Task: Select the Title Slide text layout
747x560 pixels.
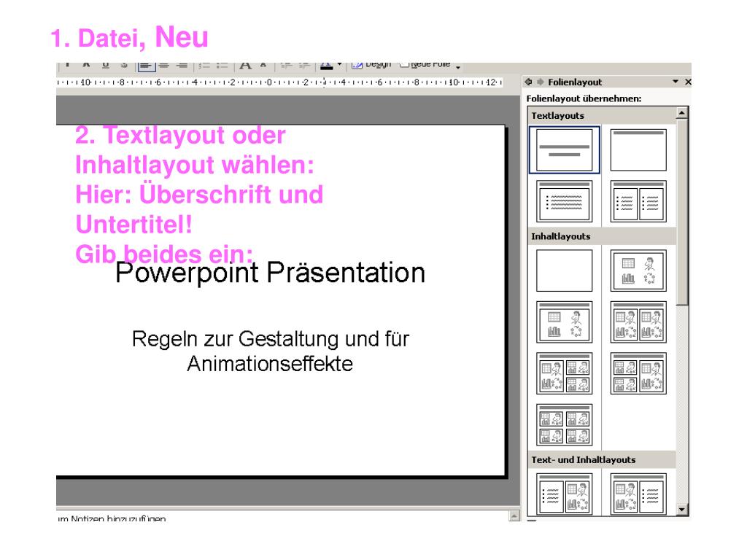Action: click(564, 150)
